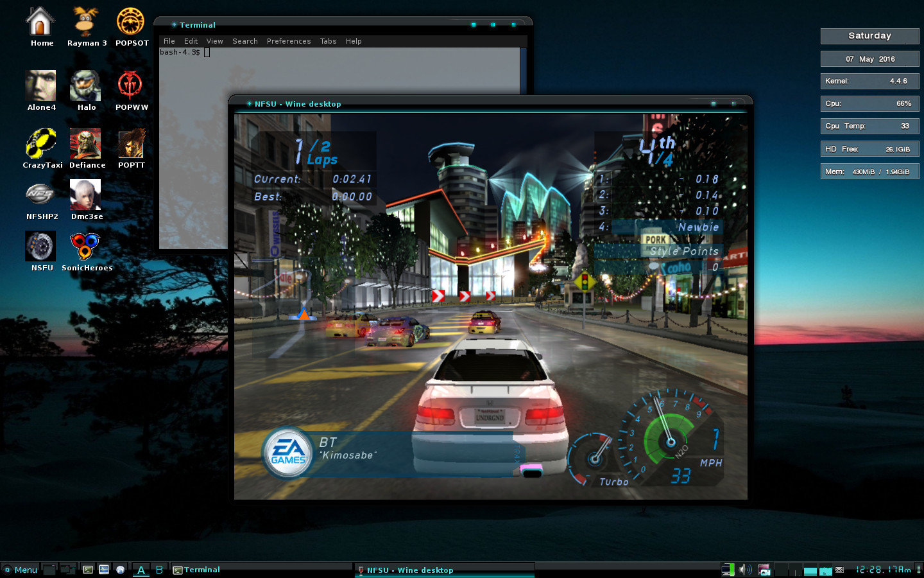Open the system monitor launcher in taskbar
This screenshot has height=578, width=924.
(x=104, y=570)
